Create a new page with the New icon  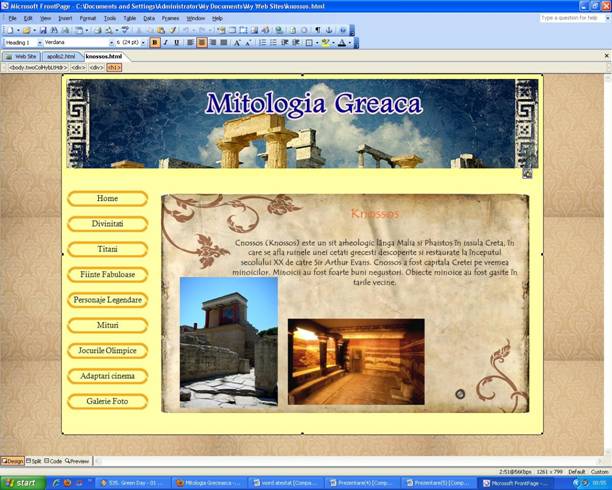9,30
